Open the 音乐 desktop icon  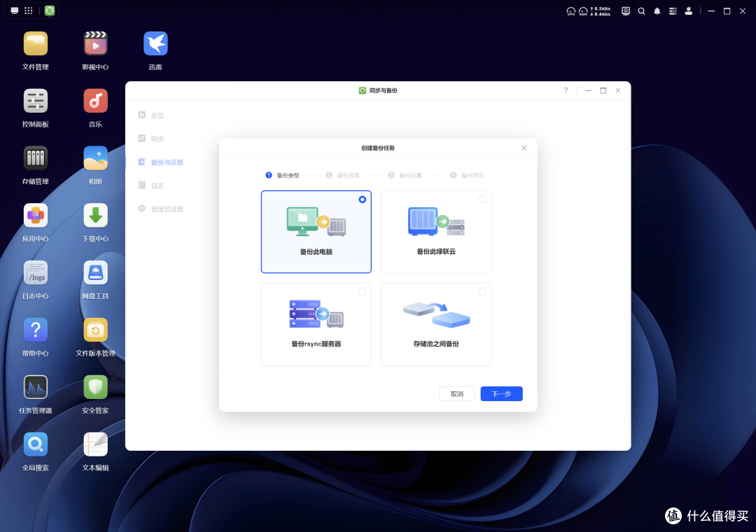95,101
